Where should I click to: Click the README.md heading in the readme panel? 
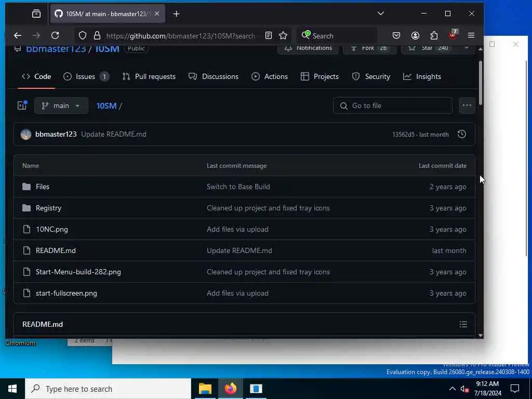click(43, 324)
